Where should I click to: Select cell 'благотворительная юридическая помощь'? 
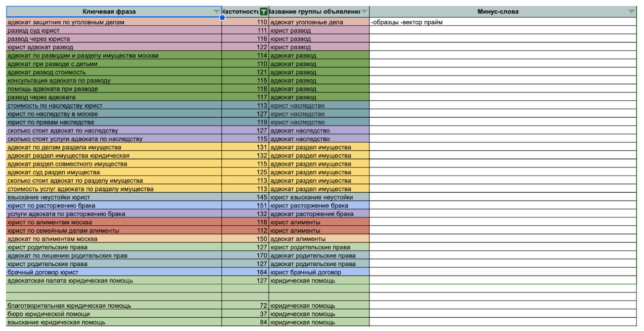(x=114, y=306)
